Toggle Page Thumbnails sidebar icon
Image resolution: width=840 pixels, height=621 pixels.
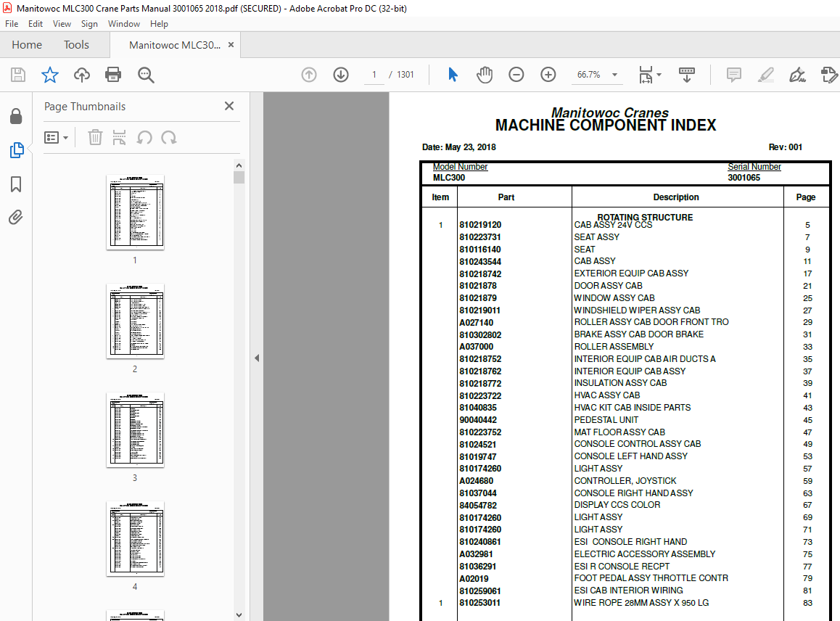[x=17, y=150]
